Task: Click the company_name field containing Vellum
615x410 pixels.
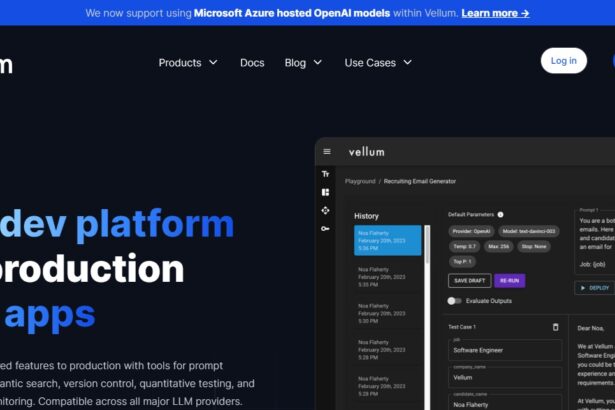Action: 505,377
